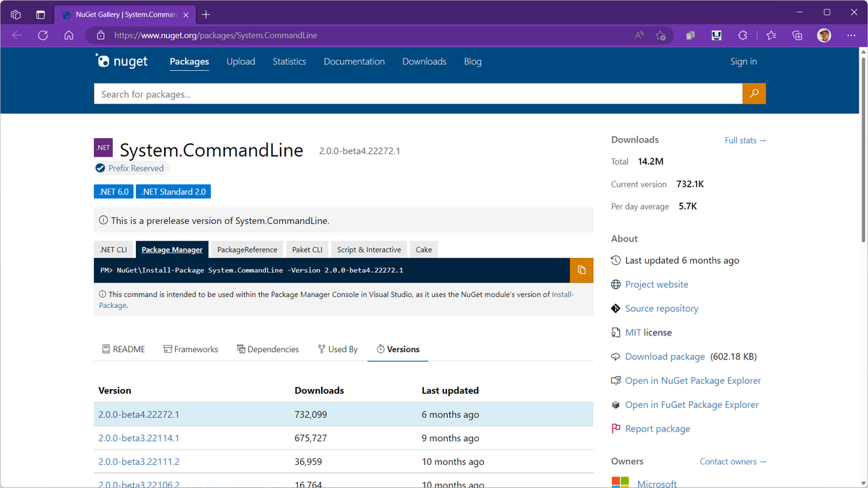Open the Packages menu item
Screen dimensions: 868x488
point(190,61)
